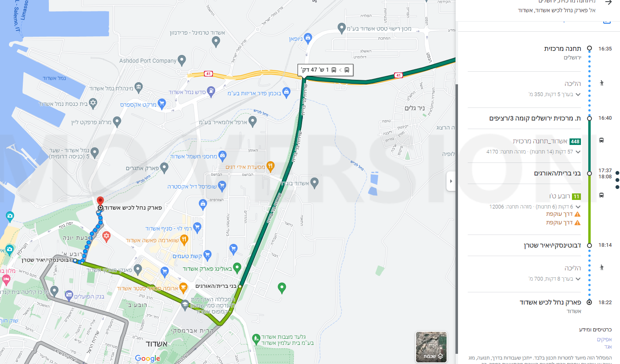Click the תחנה מרכזית origin stop at 16:35

563,48
